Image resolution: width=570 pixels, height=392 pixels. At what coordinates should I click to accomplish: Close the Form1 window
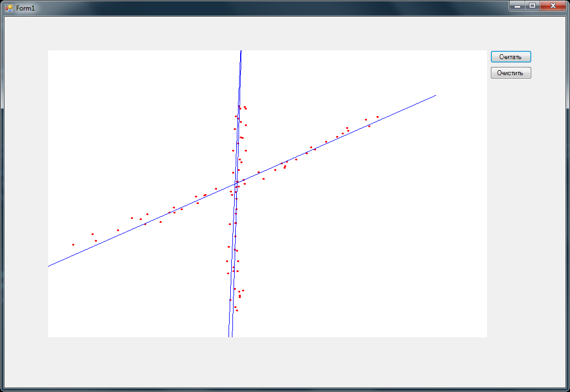click(x=553, y=6)
